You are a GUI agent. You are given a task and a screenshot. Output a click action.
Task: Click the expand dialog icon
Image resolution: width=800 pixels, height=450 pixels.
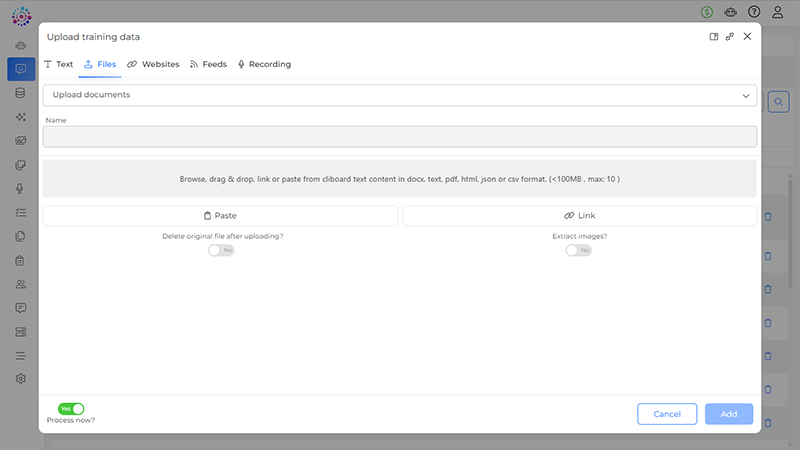click(730, 37)
